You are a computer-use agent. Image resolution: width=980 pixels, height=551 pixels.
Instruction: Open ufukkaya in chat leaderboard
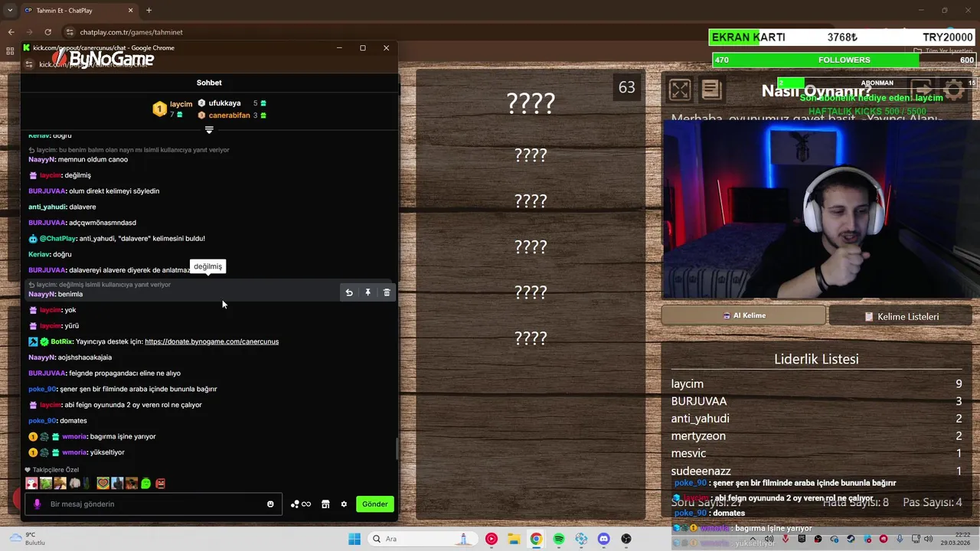pos(224,103)
